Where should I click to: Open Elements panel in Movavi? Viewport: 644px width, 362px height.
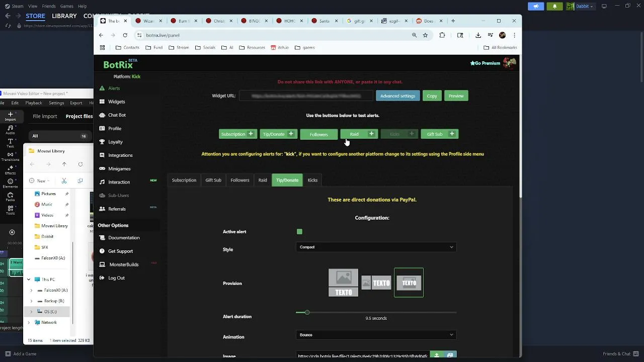pyautogui.click(x=10, y=184)
